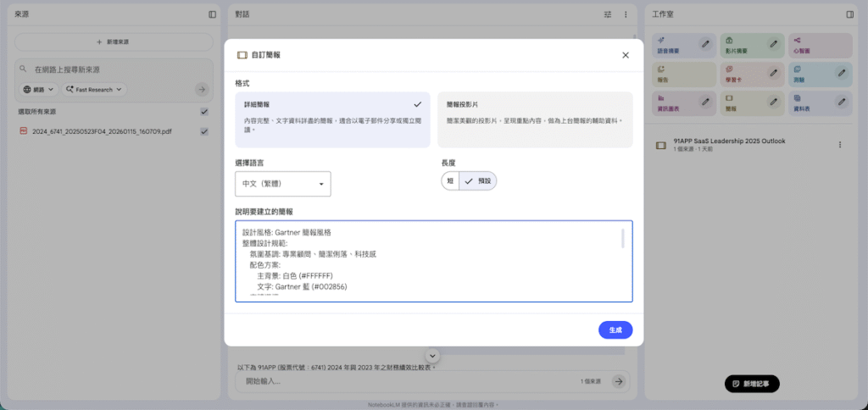Open the 對話 panel three-dot menu

pos(626,14)
